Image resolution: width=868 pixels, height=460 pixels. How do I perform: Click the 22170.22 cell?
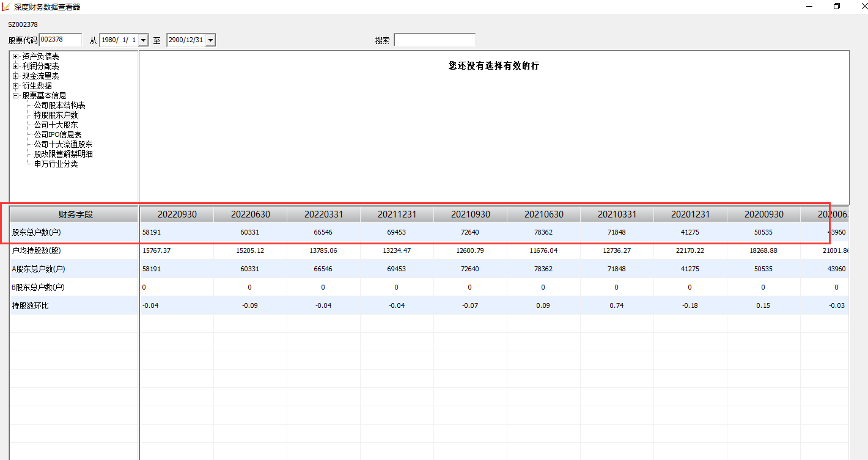pos(690,250)
